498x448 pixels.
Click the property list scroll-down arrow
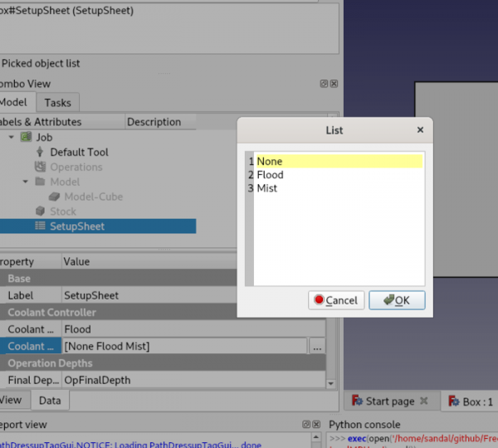coord(333,384)
